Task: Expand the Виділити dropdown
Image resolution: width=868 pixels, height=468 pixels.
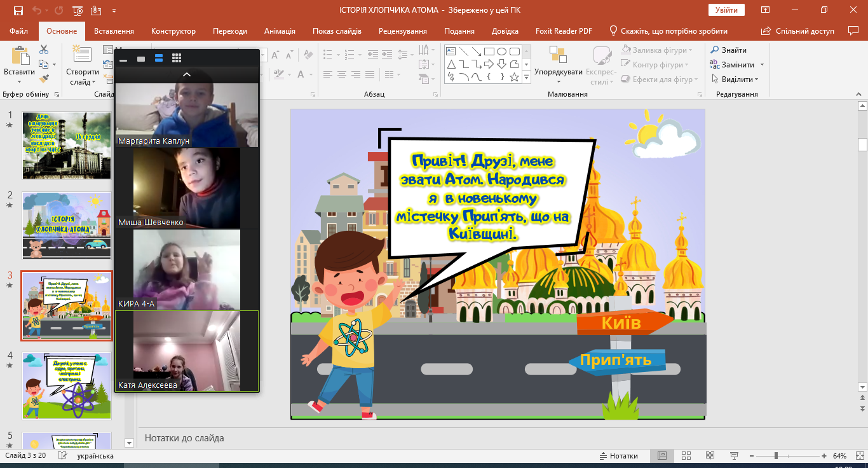Action: pos(756,79)
